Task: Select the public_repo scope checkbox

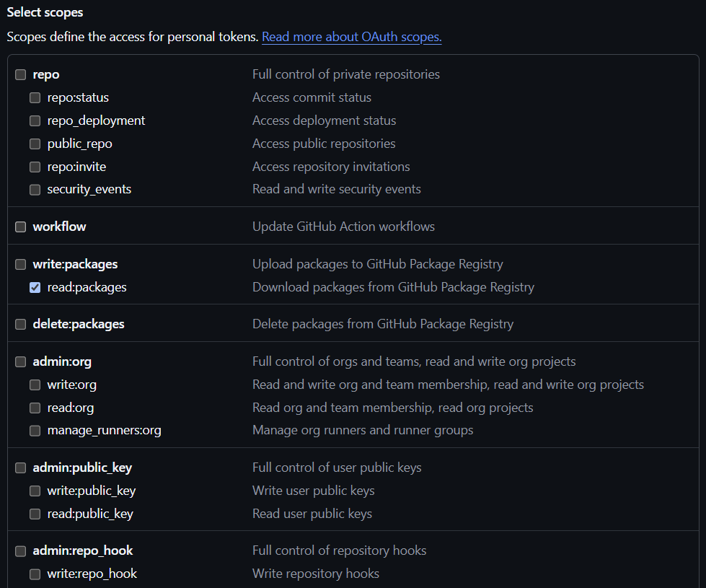Action: coord(35,144)
